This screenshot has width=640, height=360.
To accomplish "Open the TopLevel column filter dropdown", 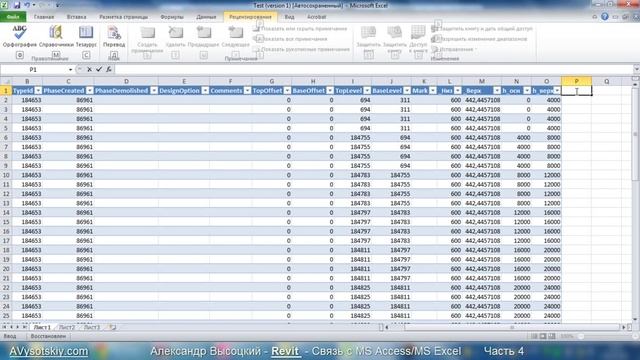I will [x=367, y=91].
